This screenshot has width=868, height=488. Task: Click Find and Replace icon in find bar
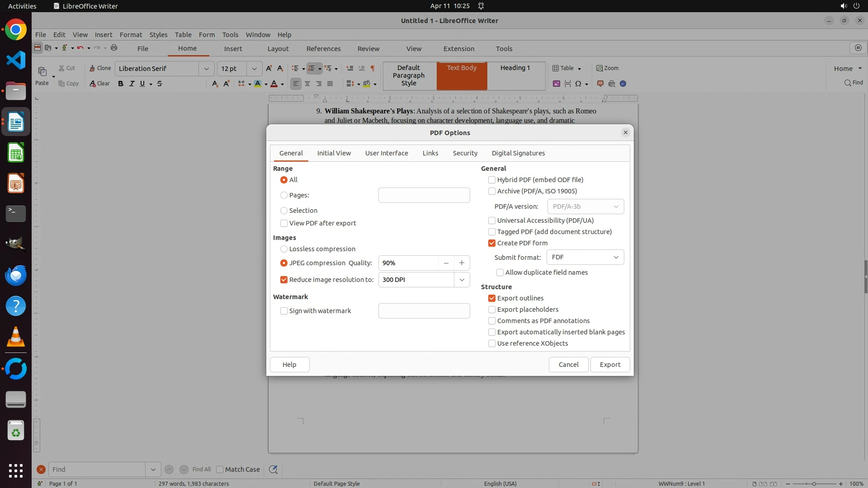tap(273, 469)
